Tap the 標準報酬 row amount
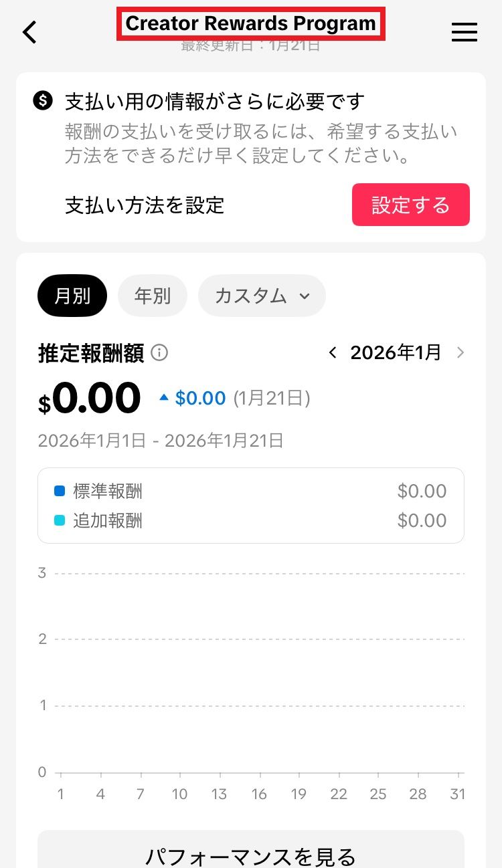502x868 pixels. click(x=422, y=492)
